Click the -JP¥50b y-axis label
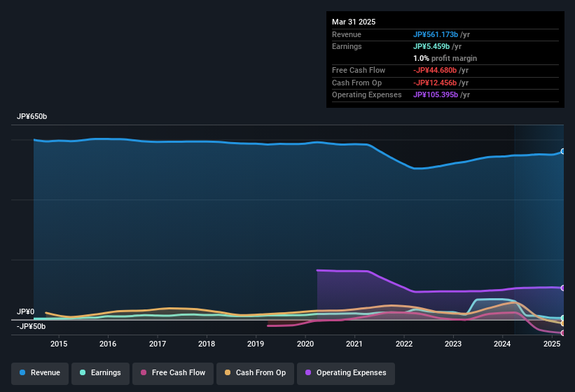575x392 pixels. coord(32,326)
